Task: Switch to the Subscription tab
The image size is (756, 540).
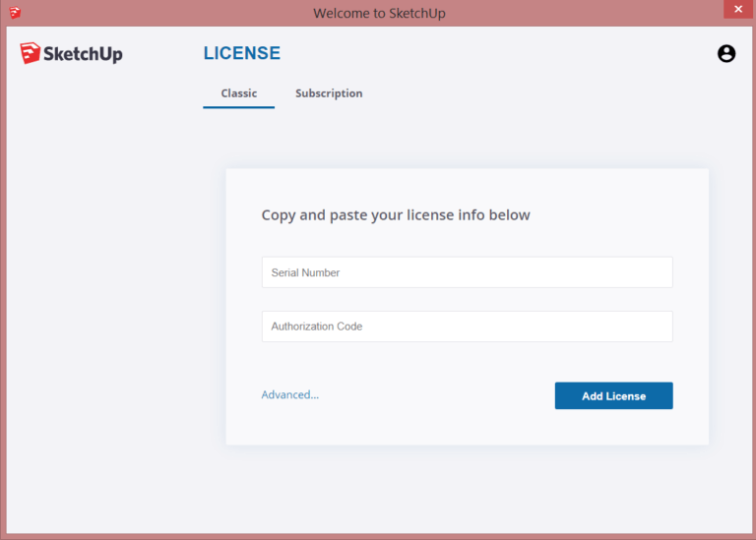Action: tap(329, 93)
